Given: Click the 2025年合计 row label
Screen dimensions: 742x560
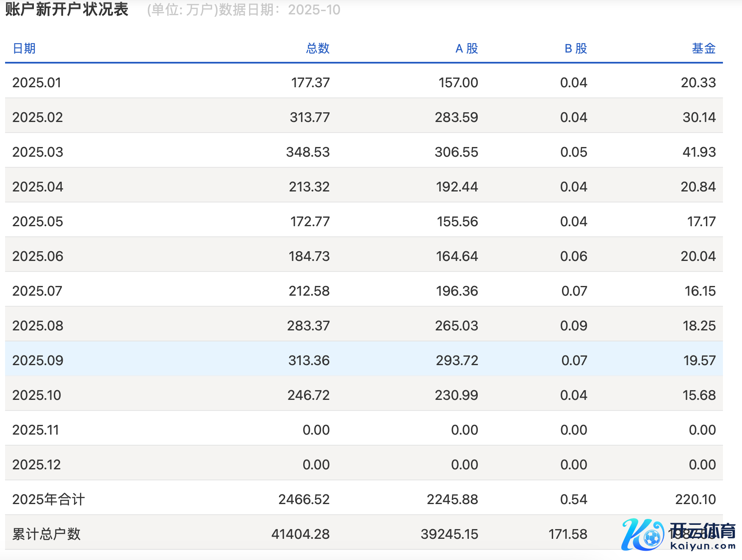Looking at the screenshot, I should click(x=48, y=499).
